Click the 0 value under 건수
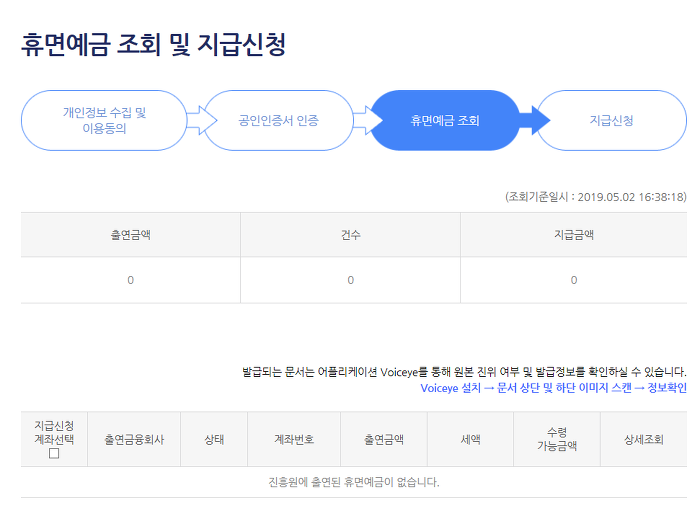 [x=350, y=280]
